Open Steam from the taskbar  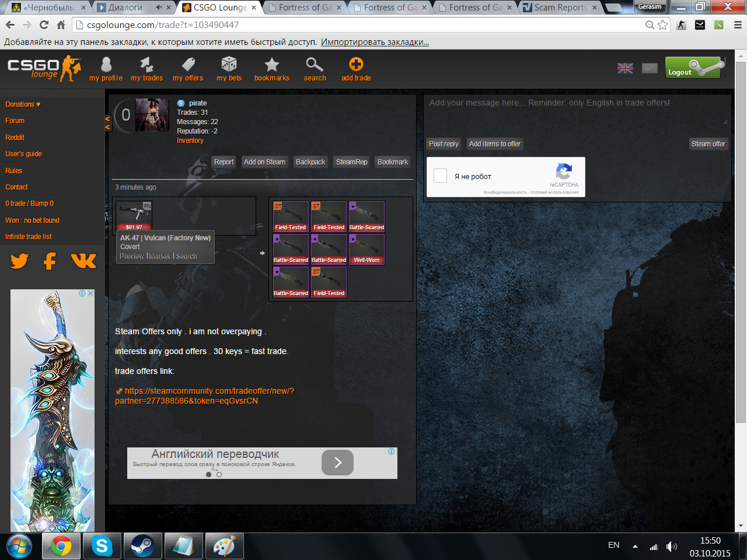[x=142, y=547]
